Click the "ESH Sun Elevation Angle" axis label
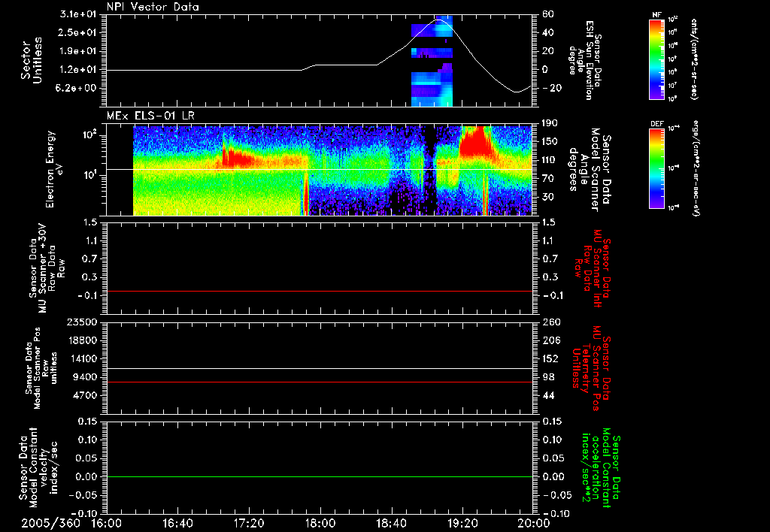This screenshot has width=770, height=532. click(584, 60)
